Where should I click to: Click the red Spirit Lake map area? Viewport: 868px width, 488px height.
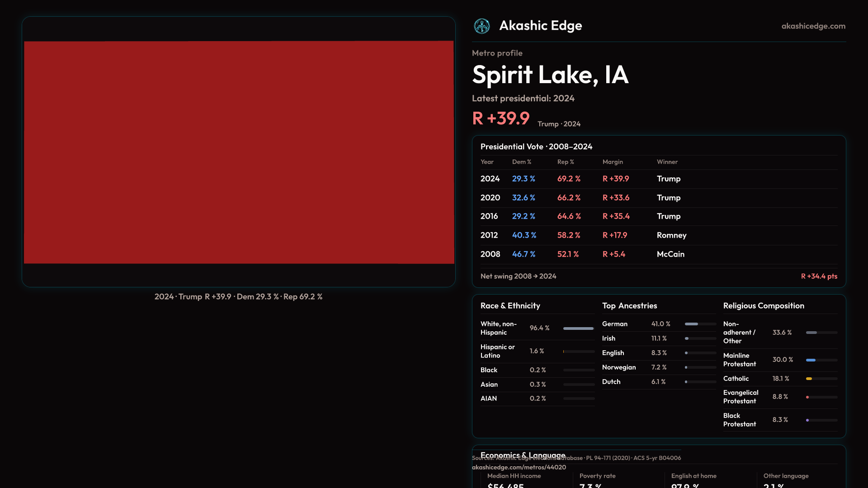pos(239,152)
